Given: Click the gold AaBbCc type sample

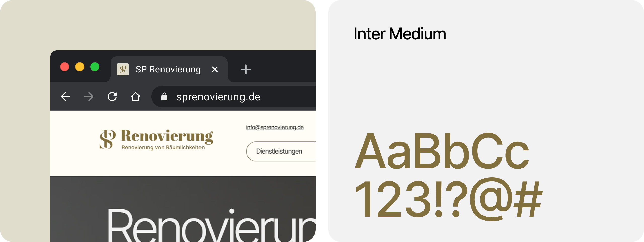Looking at the screenshot, I should [x=442, y=151].
